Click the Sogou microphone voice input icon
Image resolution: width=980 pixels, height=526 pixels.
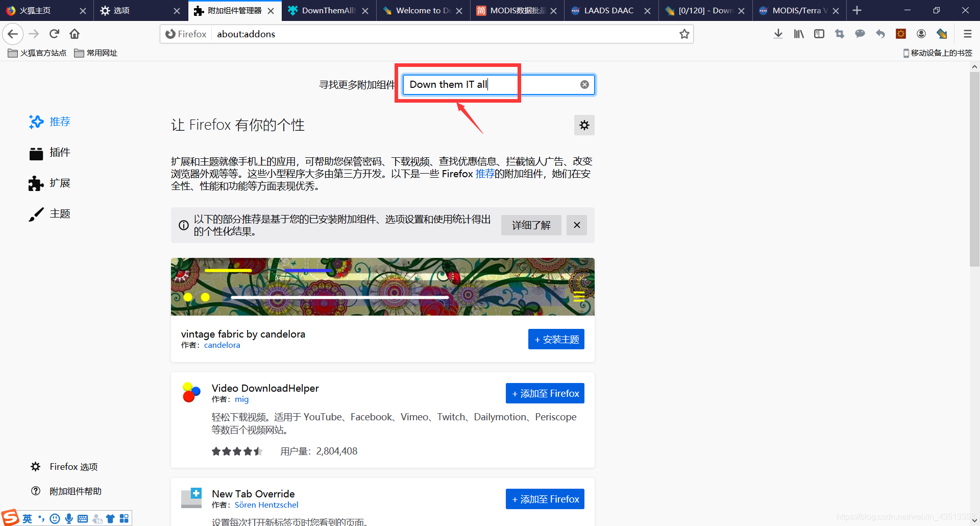69,519
